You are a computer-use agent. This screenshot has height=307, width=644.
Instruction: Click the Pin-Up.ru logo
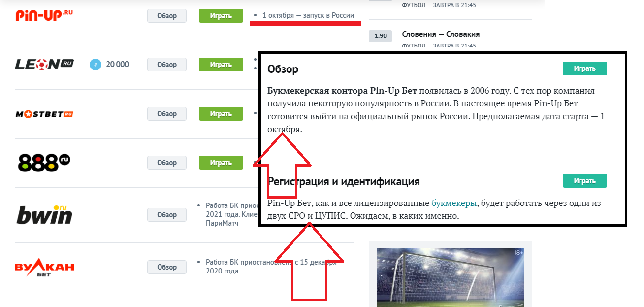pyautogui.click(x=45, y=15)
